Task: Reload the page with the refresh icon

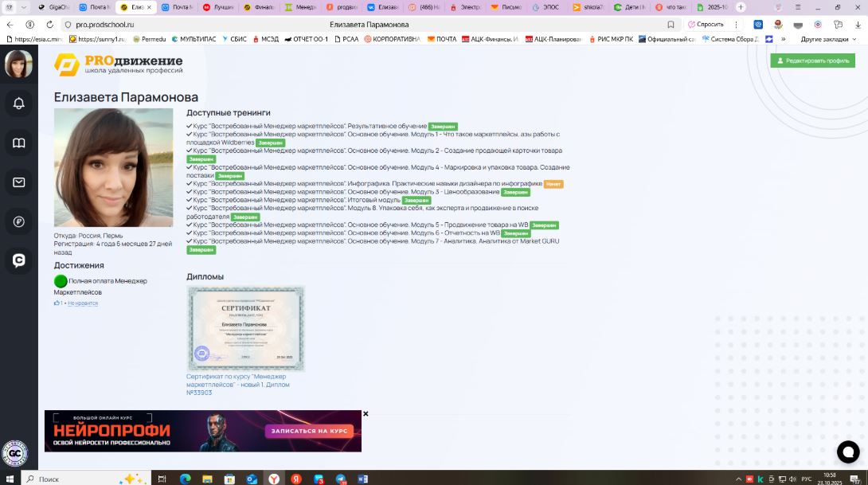Action: click(x=49, y=25)
